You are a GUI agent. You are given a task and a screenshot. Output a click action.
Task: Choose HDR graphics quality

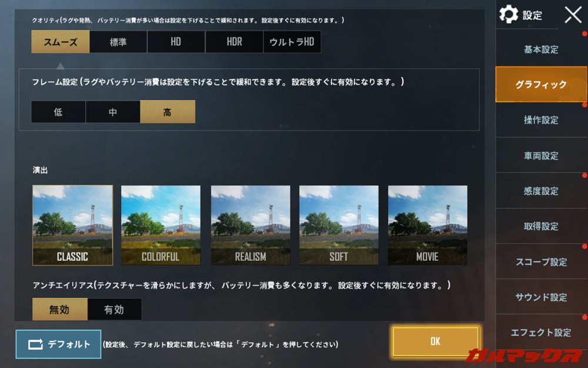tap(235, 42)
